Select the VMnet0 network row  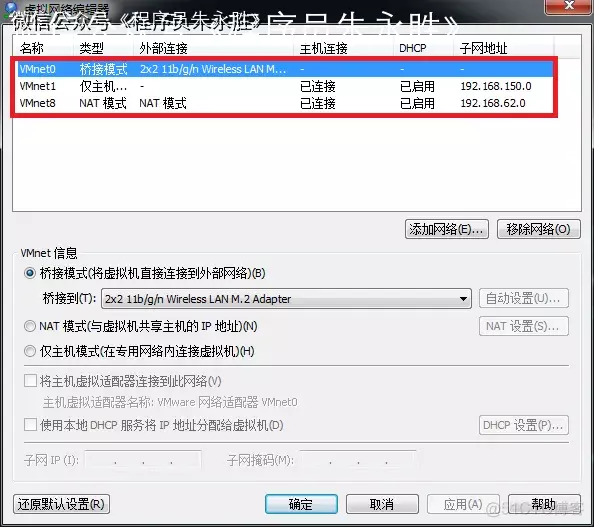(x=285, y=69)
